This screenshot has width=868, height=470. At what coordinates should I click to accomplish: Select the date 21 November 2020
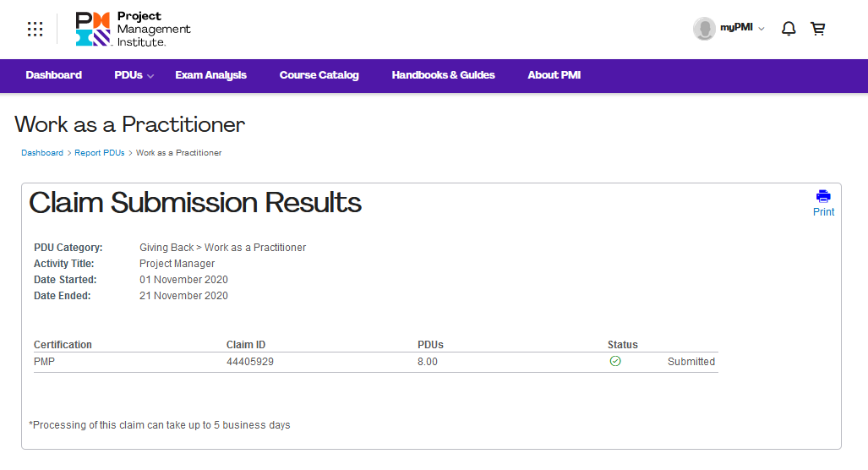point(183,296)
